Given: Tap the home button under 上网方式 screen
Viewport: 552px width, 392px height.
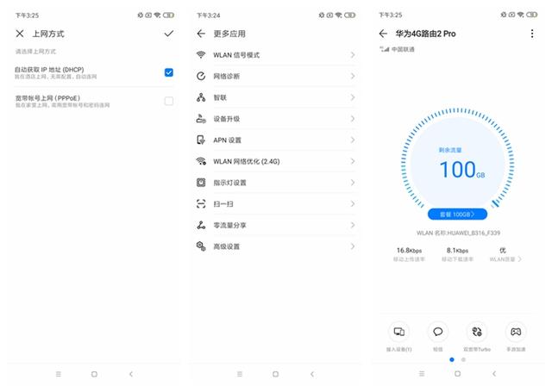Looking at the screenshot, I should (94, 374).
